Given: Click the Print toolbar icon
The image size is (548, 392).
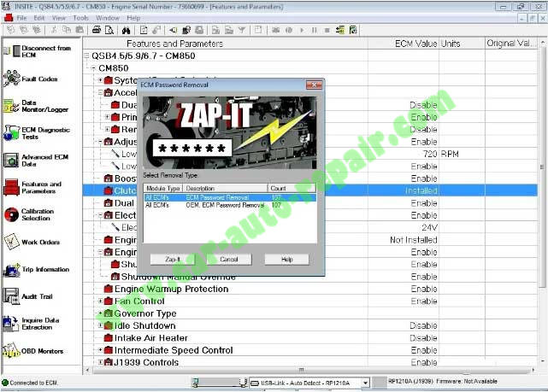Looking at the screenshot, I should (x=97, y=31).
